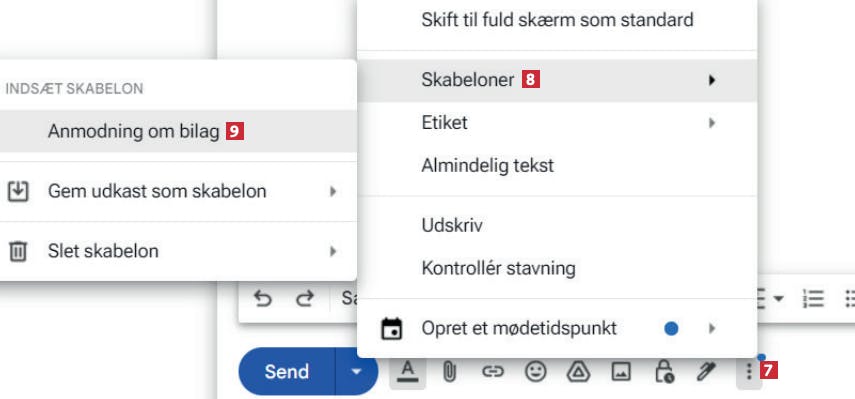
Task: Open the emoji picker icon
Action: pos(535,372)
